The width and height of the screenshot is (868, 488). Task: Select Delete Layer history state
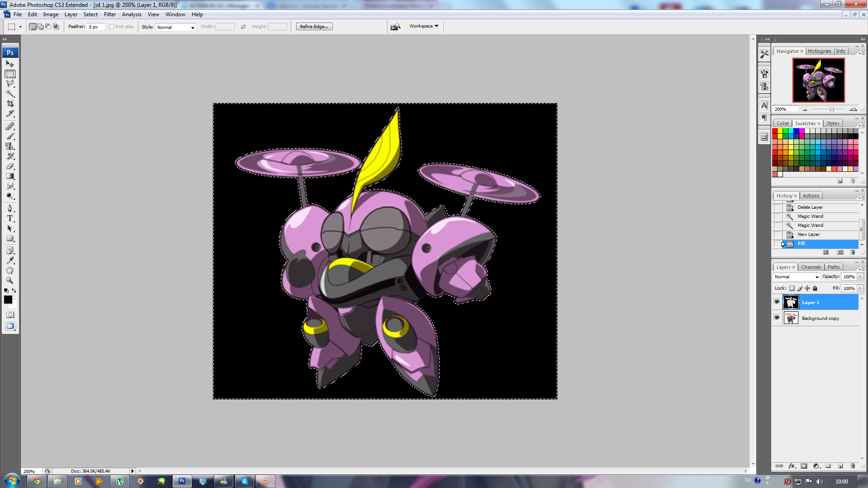tap(810, 207)
